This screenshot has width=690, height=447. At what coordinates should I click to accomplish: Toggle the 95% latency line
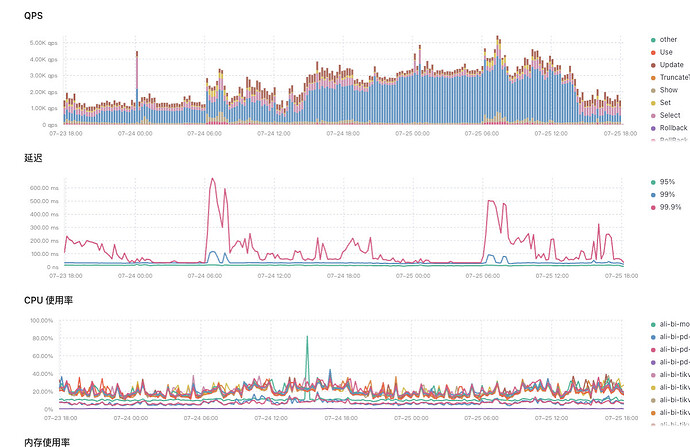pyautogui.click(x=663, y=182)
